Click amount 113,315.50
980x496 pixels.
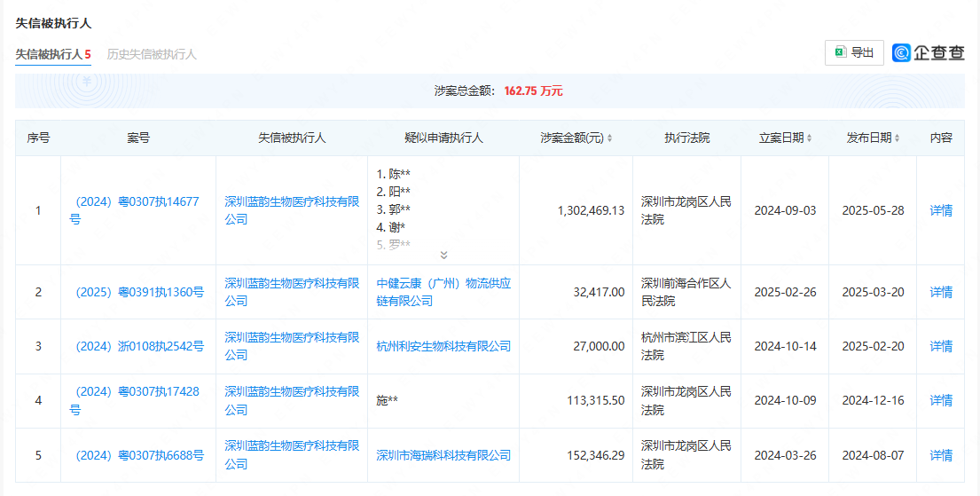coord(596,401)
